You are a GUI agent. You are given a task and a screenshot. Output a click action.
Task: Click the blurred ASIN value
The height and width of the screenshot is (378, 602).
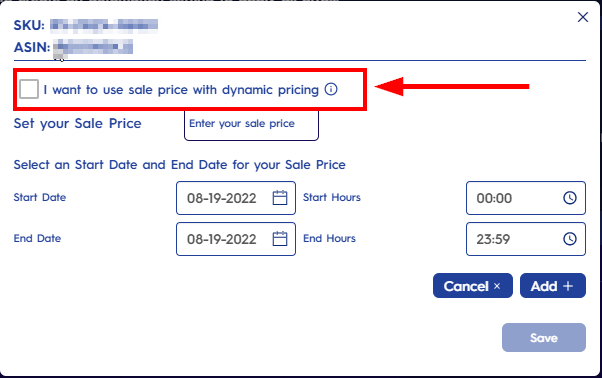[93, 48]
